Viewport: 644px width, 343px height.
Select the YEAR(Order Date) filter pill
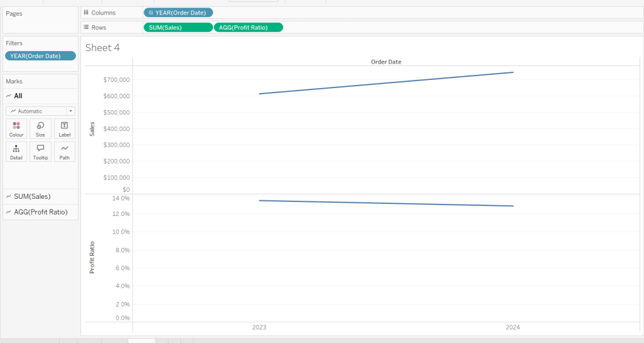pyautogui.click(x=40, y=56)
